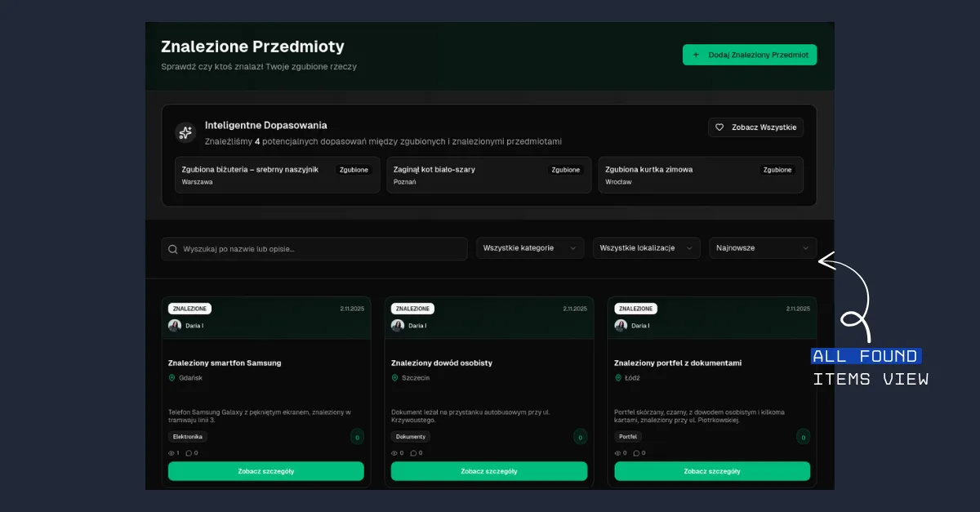Viewport: 980px width, 512px height.
Task: Click the green counter badge on the dowód osobisty card
Action: (x=580, y=437)
